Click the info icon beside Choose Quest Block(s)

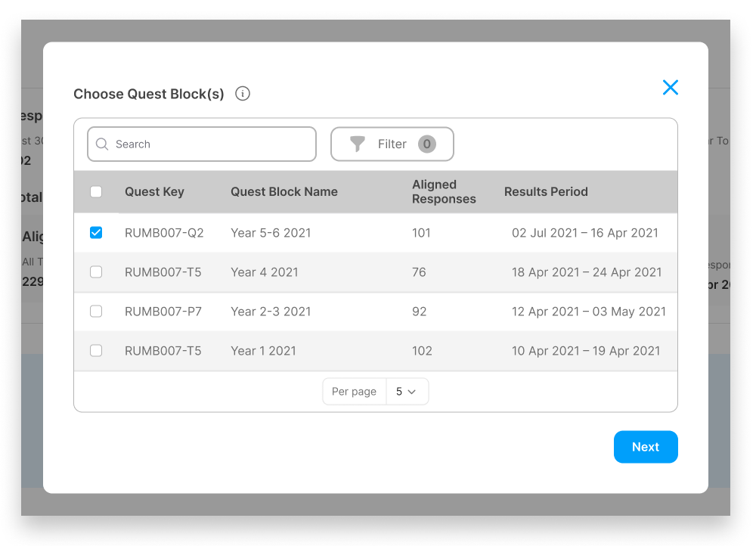(243, 94)
